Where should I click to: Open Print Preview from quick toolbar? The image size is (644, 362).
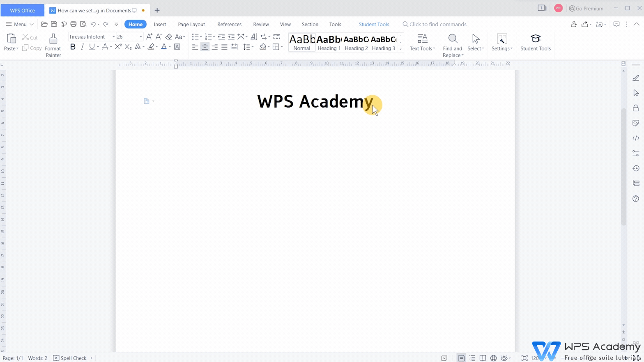[x=83, y=24]
